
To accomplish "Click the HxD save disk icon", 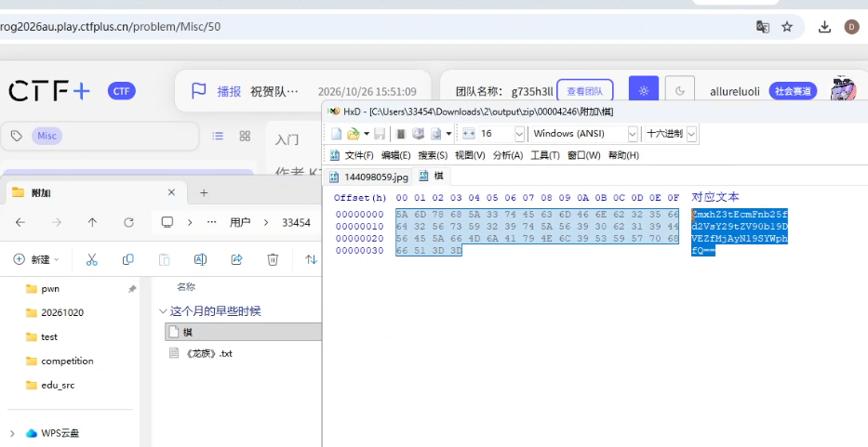I will 380,133.
